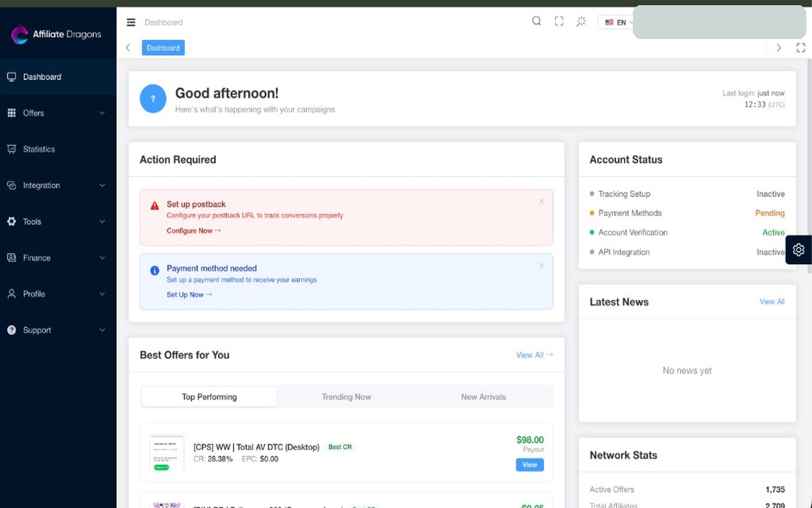
Task: Click the tab fullscreen icon at far right
Action: point(801,48)
